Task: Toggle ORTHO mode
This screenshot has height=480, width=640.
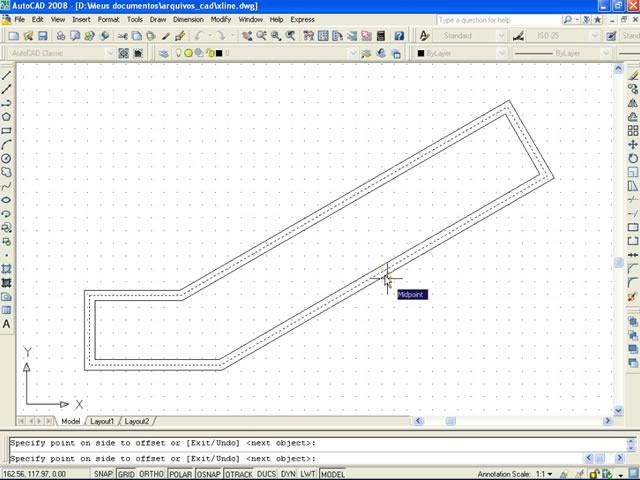Action: tap(151, 474)
